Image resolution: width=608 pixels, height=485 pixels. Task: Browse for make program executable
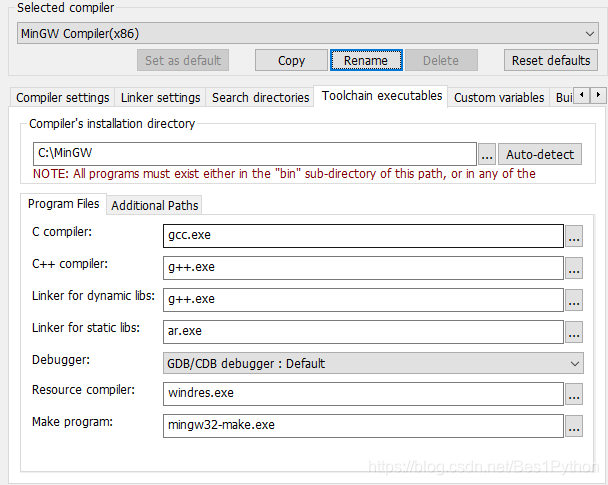pos(574,426)
